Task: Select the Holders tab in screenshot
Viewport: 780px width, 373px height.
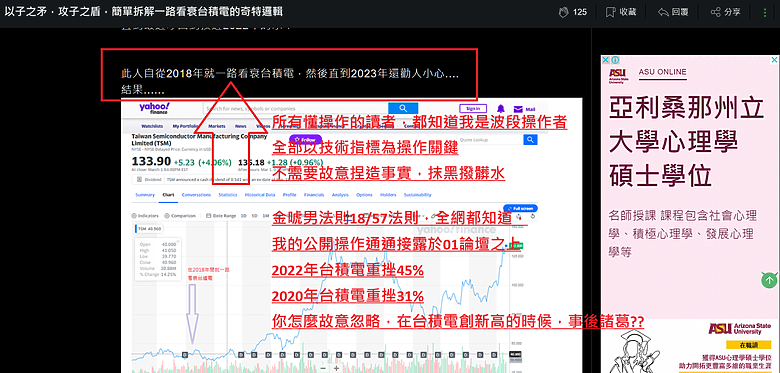Action: pyautogui.click(x=388, y=195)
